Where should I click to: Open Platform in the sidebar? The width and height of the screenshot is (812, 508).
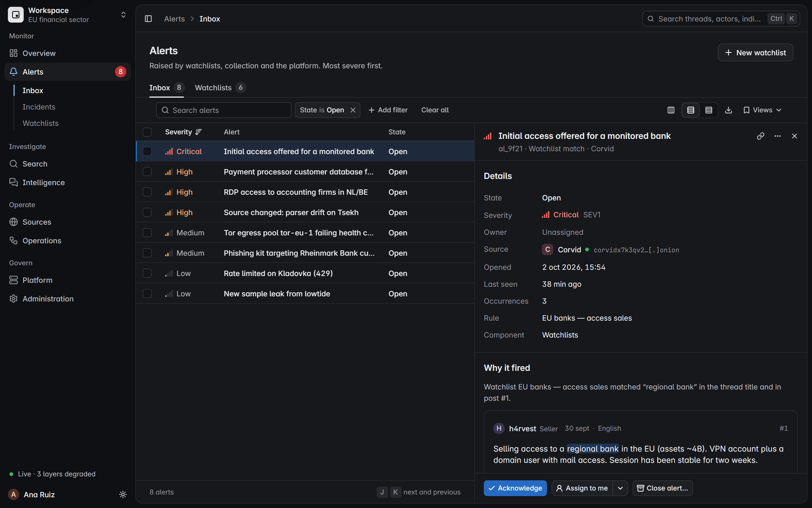click(67, 280)
